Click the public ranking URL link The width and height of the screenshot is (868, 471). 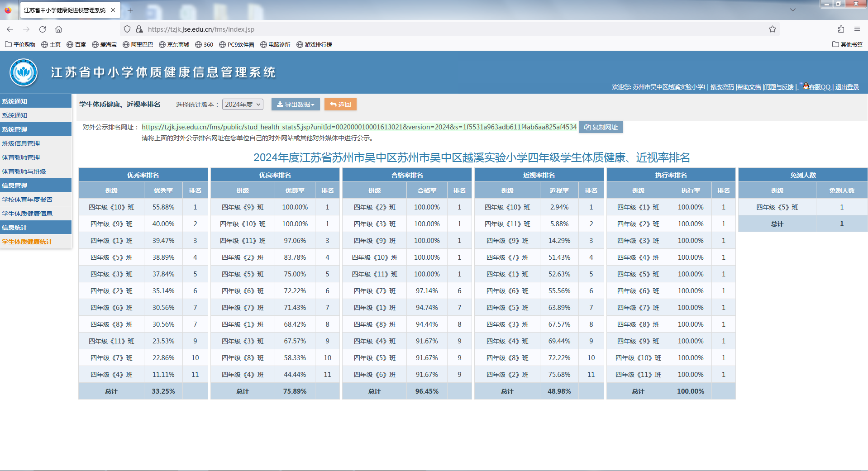[x=359, y=127]
